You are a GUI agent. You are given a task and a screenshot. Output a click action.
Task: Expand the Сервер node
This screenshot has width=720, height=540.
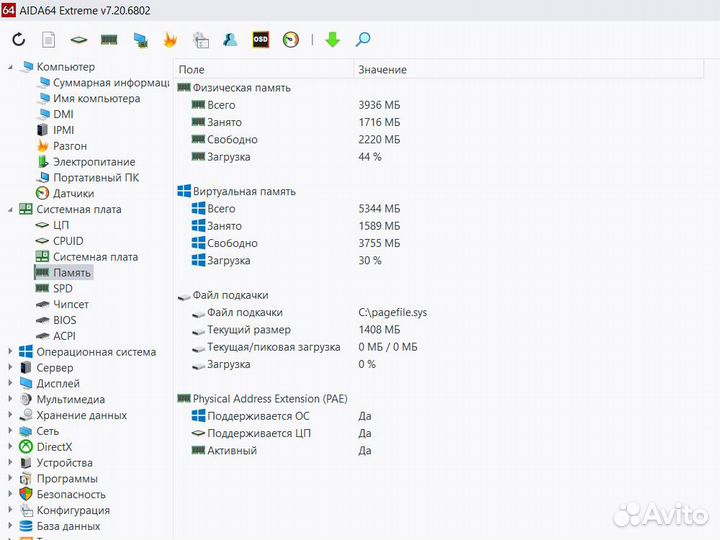pyautogui.click(x=10, y=367)
